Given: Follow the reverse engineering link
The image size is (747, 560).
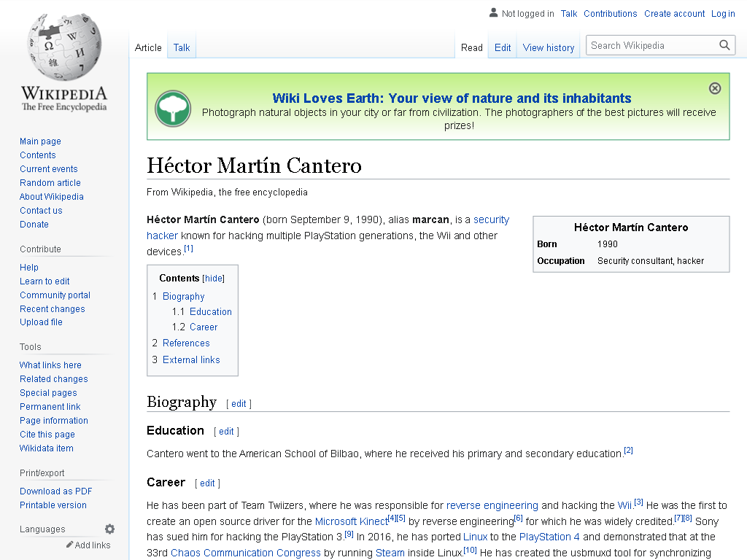Looking at the screenshot, I should click(492, 505).
